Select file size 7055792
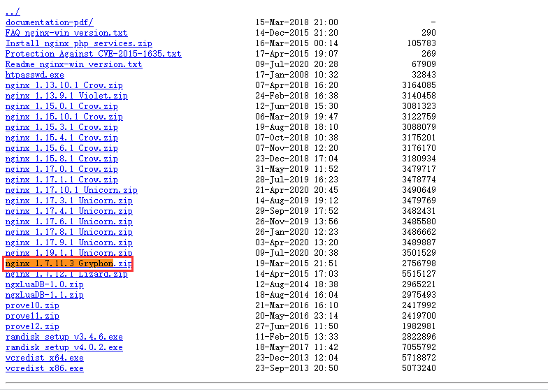This screenshot has height=392, width=548. (x=419, y=347)
